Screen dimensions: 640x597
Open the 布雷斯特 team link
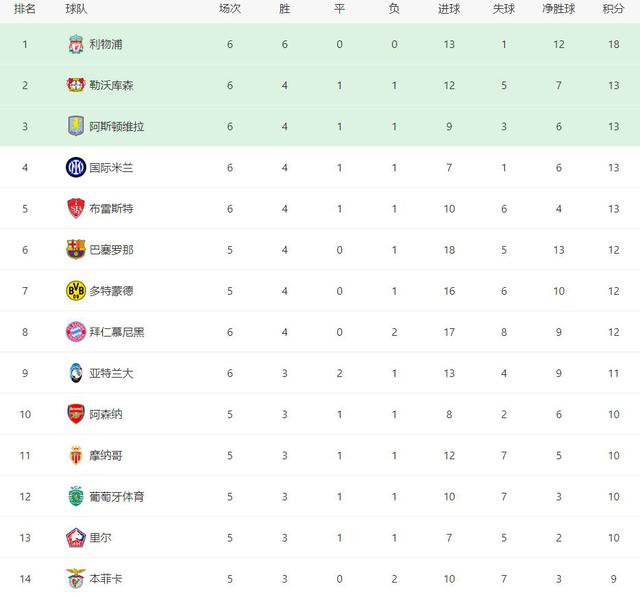tap(110, 209)
